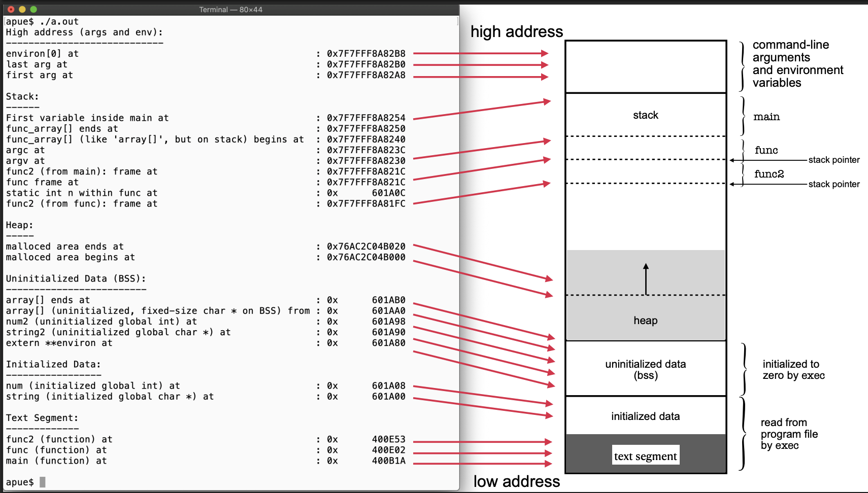Click the 'stack' label in memory diagram
The width and height of the screenshot is (868, 493).
pos(645,115)
